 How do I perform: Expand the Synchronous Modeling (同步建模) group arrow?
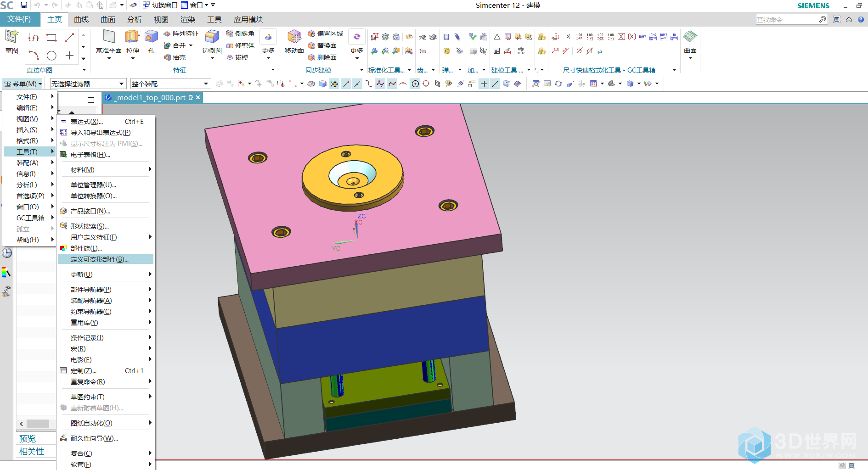[361, 70]
